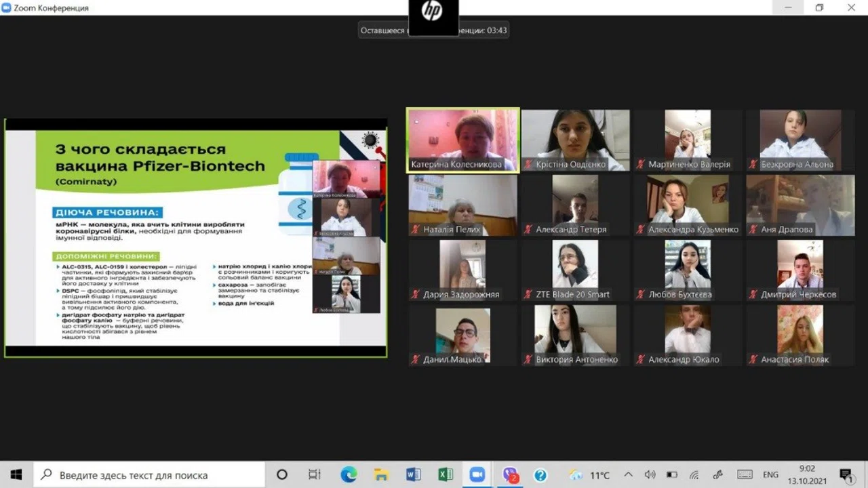Click muted mic icon beside Дария Задорожняя

point(416,295)
